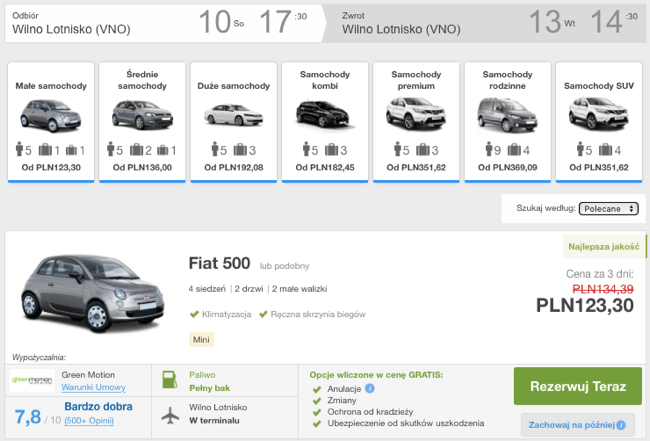Select the Samochody premium category card
Viewport: 650px width, 441px height.
point(416,122)
